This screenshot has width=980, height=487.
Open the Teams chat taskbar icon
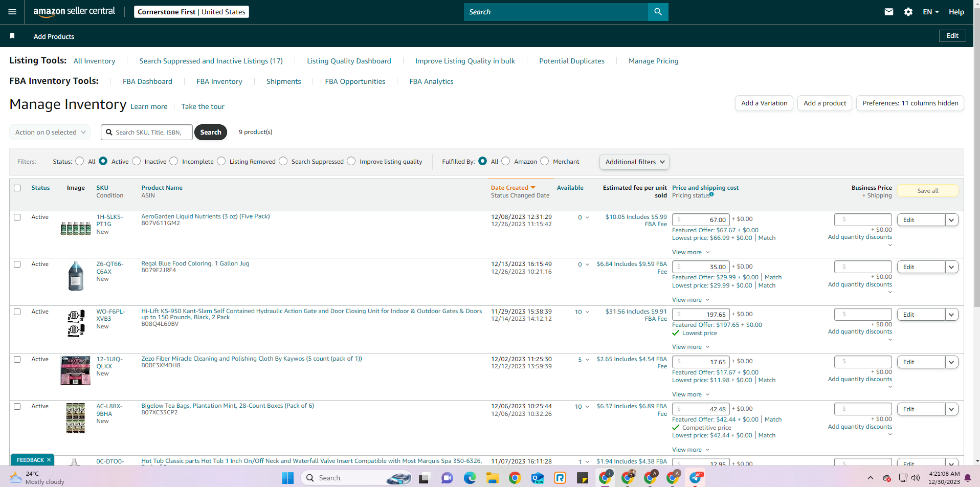447,478
